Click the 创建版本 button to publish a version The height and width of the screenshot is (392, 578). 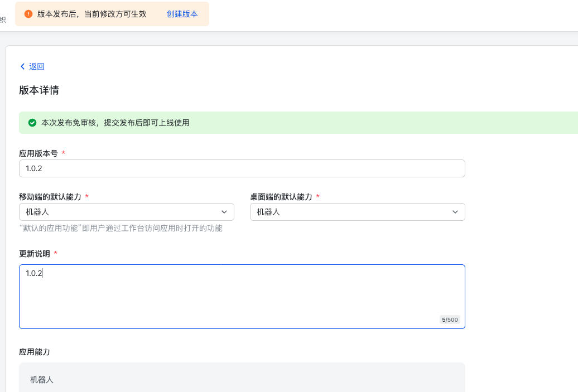(182, 14)
